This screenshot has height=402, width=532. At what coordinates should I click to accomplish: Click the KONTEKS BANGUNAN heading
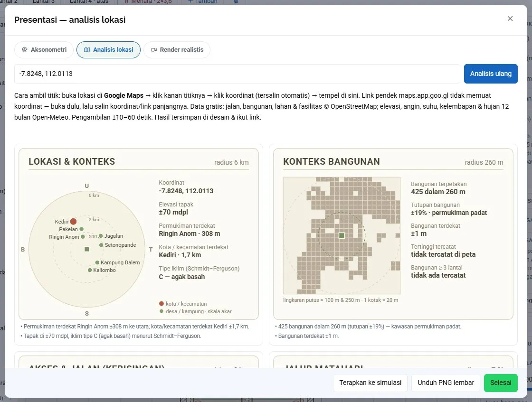tap(332, 161)
